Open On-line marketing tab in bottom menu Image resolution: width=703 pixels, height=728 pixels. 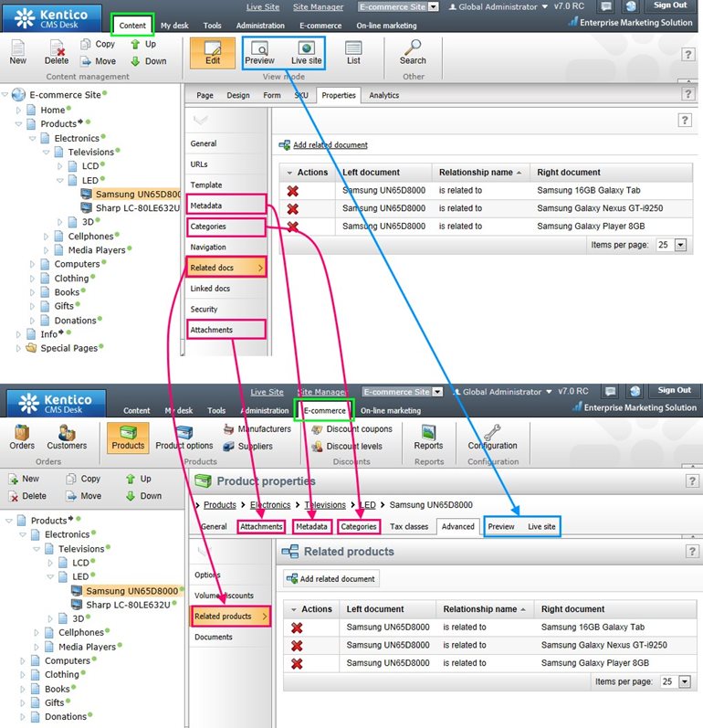point(390,410)
